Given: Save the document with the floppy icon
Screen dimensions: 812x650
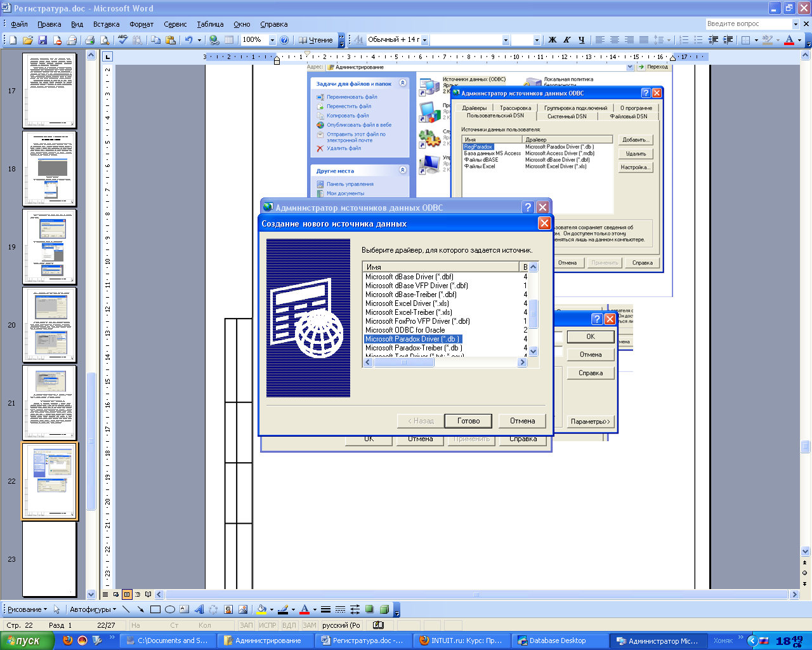Looking at the screenshot, I should [43, 40].
